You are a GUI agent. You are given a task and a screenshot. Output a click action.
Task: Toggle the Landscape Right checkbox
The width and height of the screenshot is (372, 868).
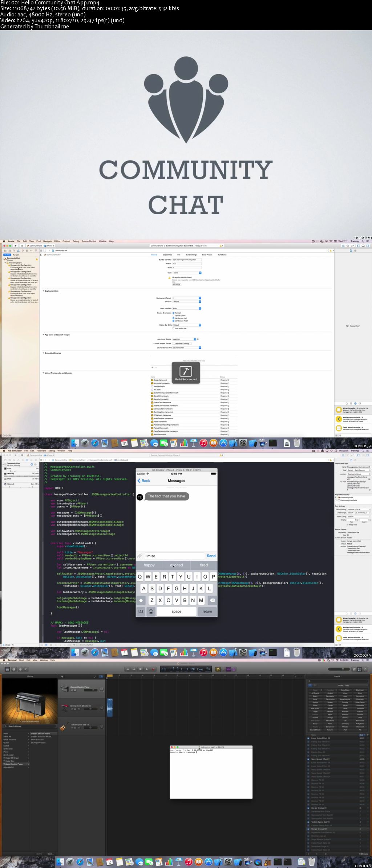coord(173,321)
